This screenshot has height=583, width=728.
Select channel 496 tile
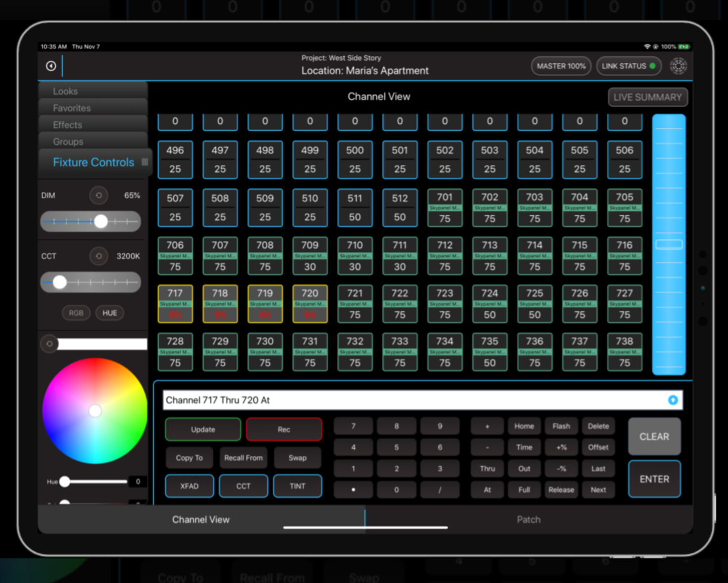coord(175,159)
